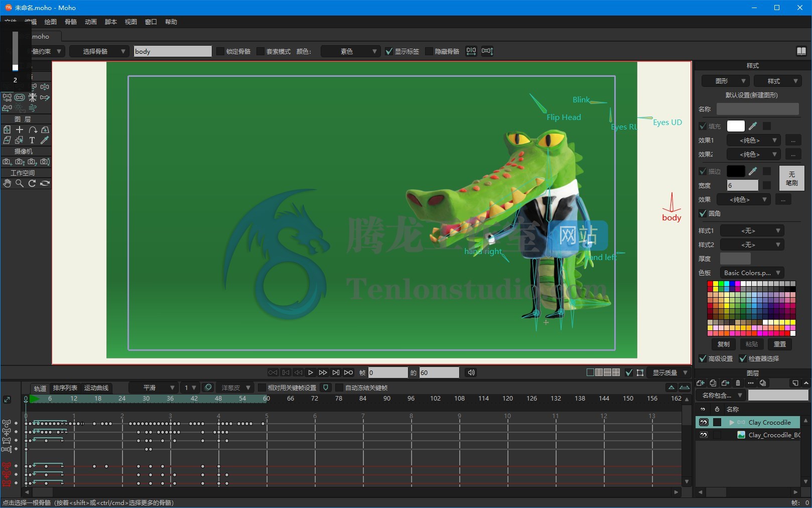Select the Bone Physics wind tool
Image resolution: width=812 pixels, height=508 pixels.
click(x=33, y=107)
